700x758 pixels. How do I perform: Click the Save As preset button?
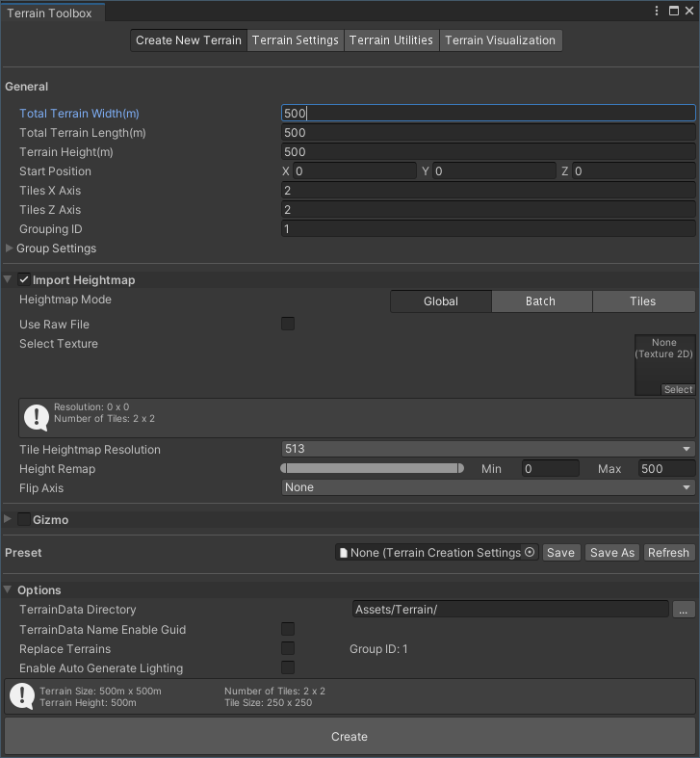612,553
